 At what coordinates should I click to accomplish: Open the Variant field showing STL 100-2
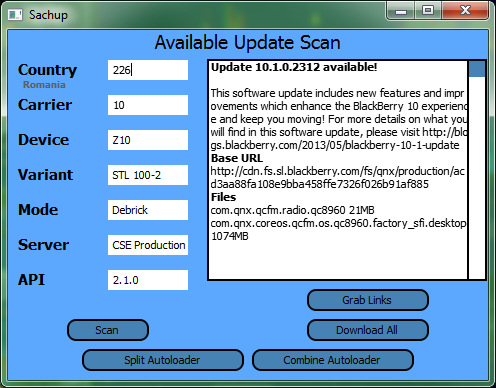148,175
